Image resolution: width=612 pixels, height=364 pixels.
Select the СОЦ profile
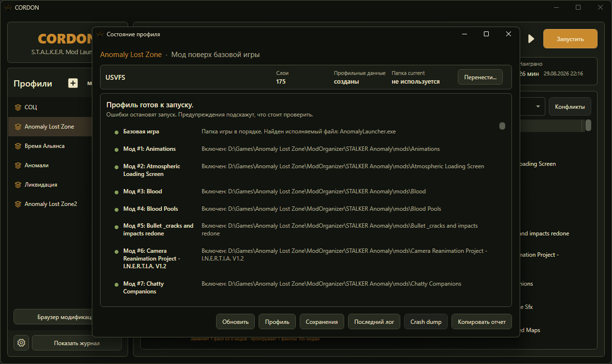click(50, 107)
